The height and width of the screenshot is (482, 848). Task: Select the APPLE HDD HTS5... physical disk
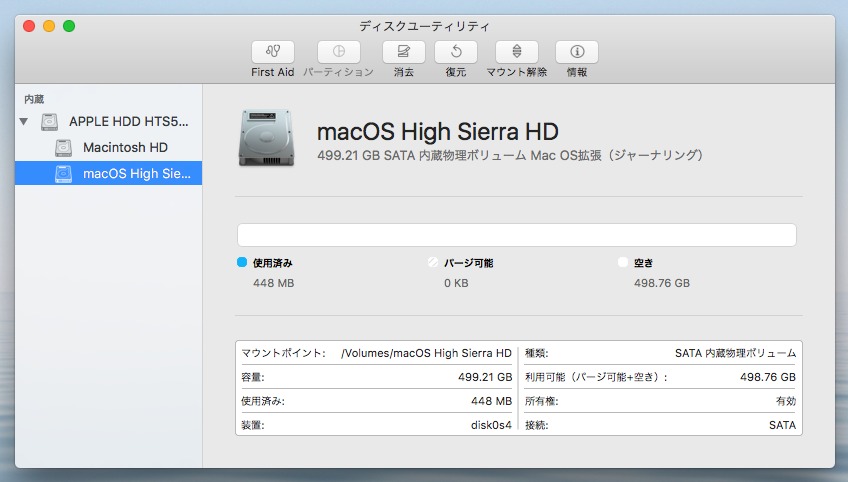click(129, 121)
